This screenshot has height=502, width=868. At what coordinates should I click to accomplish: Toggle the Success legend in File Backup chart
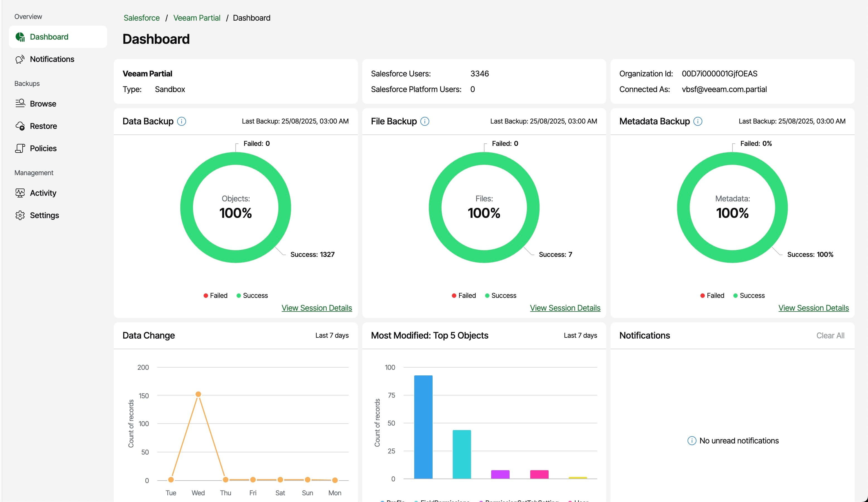click(500, 295)
